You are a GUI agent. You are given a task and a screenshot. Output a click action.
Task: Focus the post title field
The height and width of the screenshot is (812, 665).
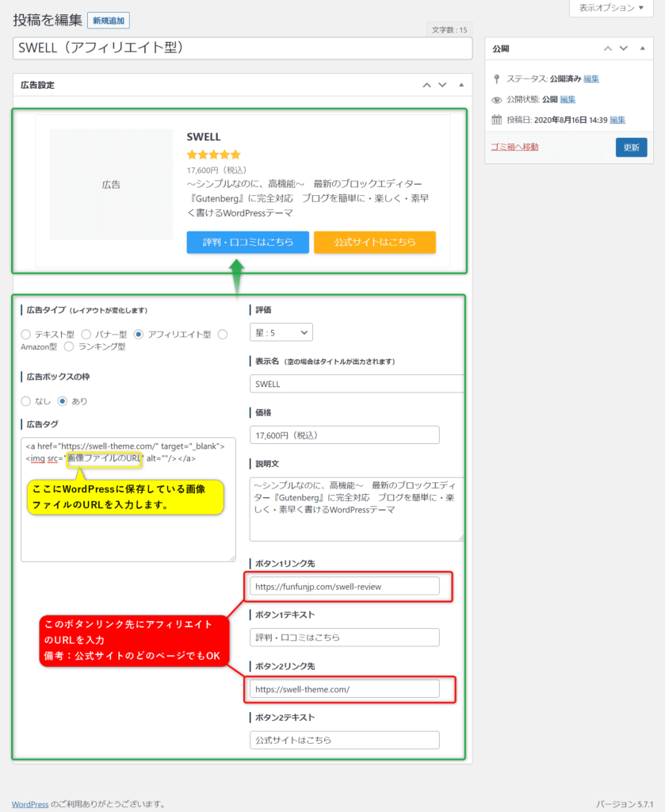tap(243, 48)
